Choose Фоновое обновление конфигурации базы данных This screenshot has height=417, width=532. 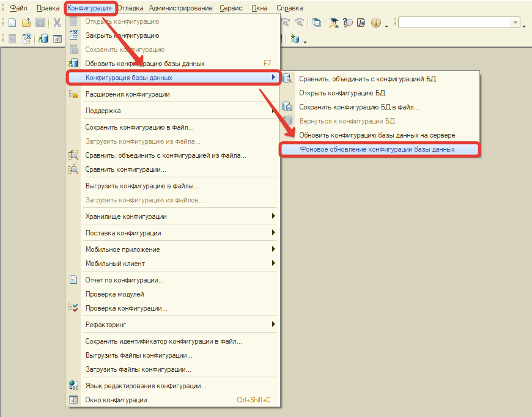tap(380, 149)
